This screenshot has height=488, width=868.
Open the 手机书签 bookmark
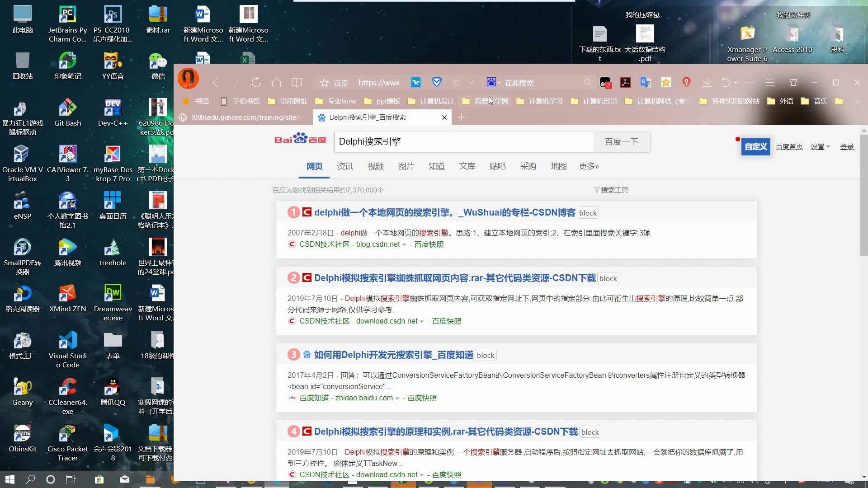pyautogui.click(x=240, y=101)
